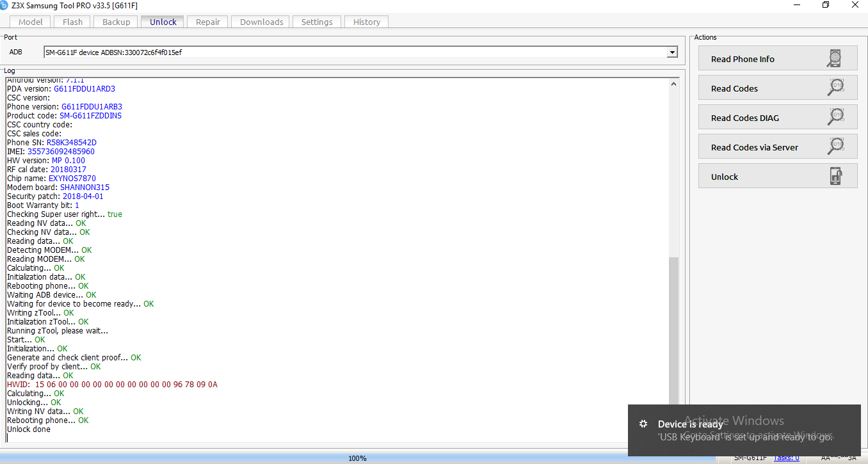This screenshot has height=464, width=868.
Task: Click 'Generate and check client proof' log line
Action: click(74, 358)
